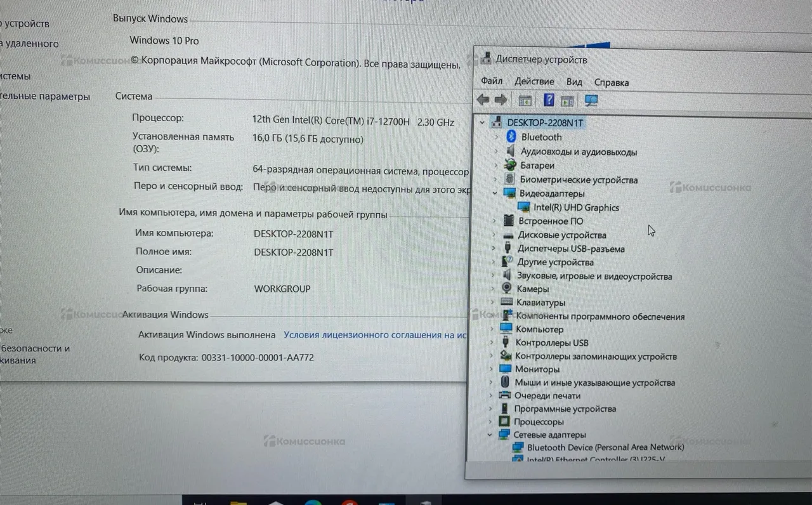Select the Биометрические устройства label
This screenshot has width=812, height=505.
[579, 180]
